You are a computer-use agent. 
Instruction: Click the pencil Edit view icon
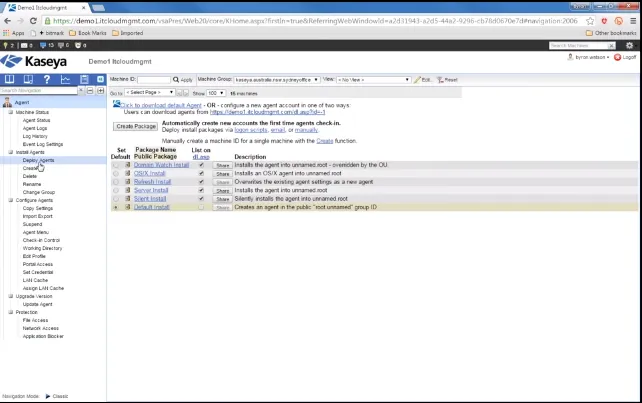coord(417,80)
